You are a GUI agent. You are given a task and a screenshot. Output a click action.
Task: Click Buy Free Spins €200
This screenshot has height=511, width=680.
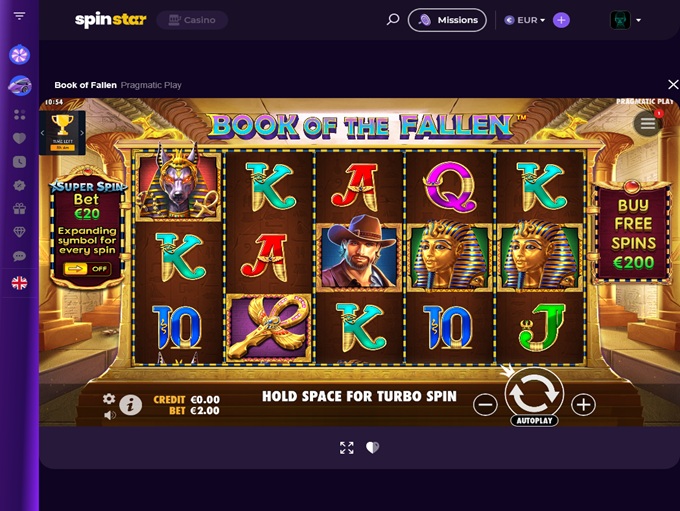(x=633, y=233)
